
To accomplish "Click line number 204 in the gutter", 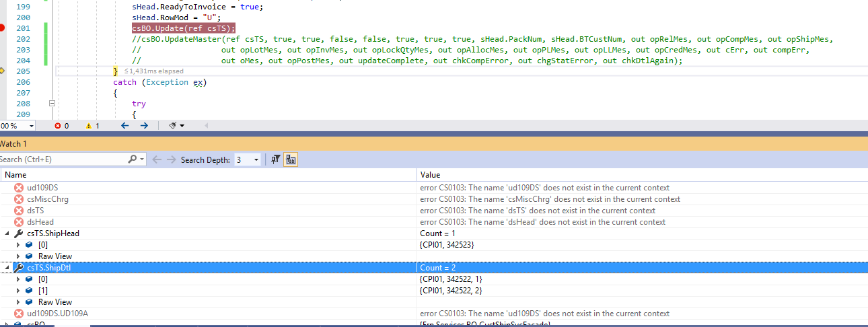I will pos(23,61).
